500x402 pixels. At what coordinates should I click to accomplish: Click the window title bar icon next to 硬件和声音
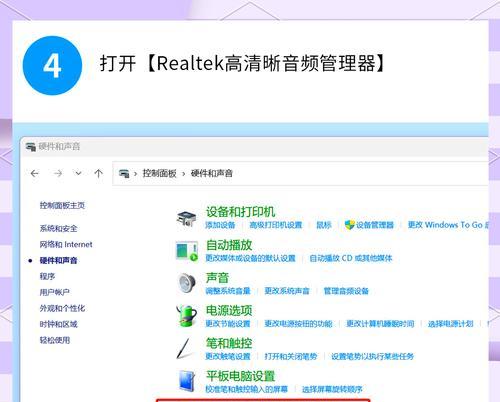click(x=31, y=147)
